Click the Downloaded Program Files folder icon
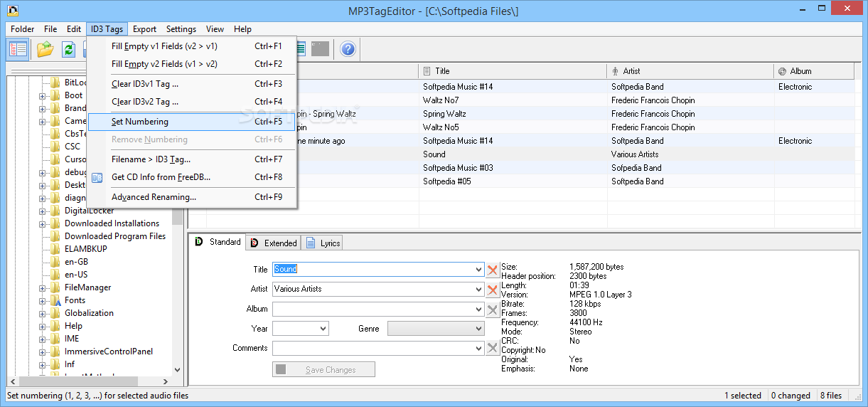868x407 pixels. tap(55, 236)
